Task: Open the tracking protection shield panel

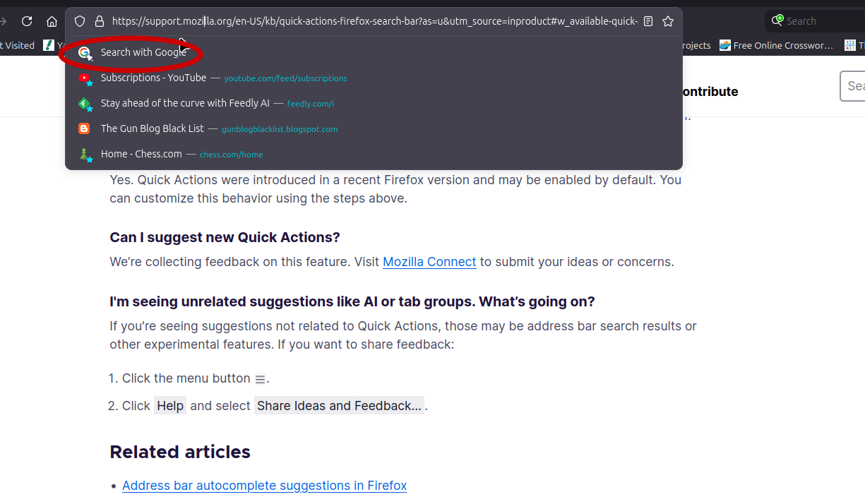Action: coord(80,21)
